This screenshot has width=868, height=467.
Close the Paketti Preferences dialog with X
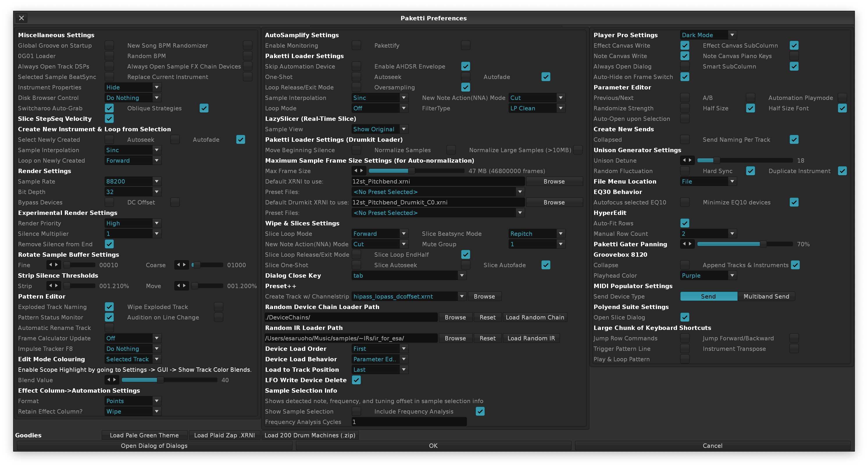[22, 18]
